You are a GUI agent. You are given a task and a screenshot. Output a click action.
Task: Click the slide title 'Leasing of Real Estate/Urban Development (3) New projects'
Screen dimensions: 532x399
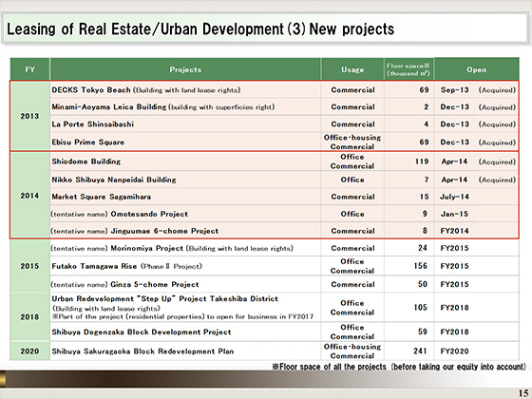[200, 29]
